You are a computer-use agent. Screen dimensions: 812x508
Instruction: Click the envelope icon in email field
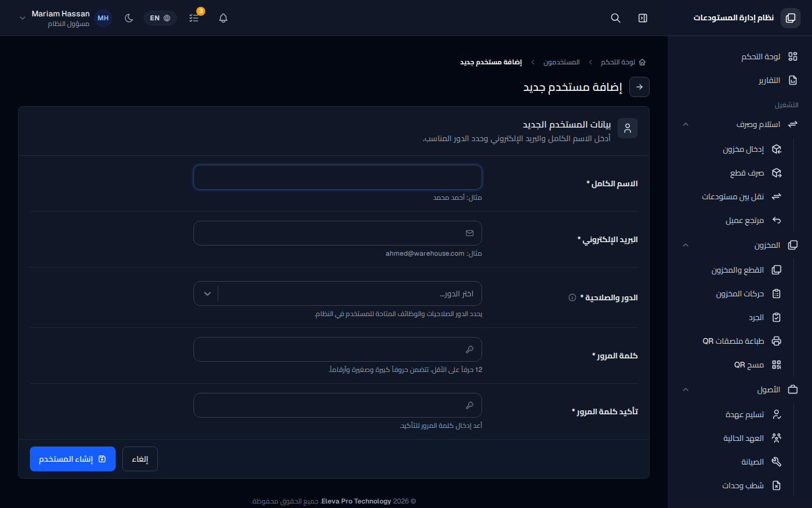470,233
